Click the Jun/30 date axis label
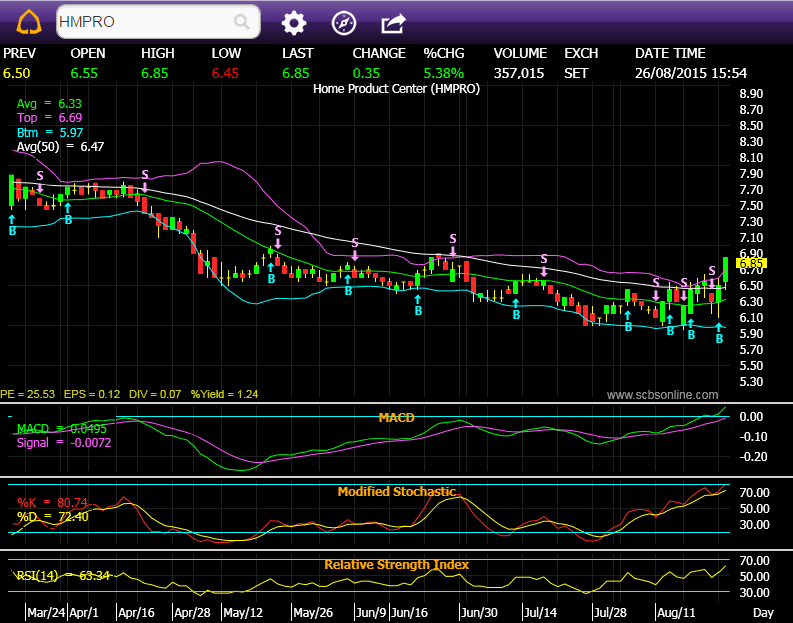The image size is (793, 623). pos(479,612)
